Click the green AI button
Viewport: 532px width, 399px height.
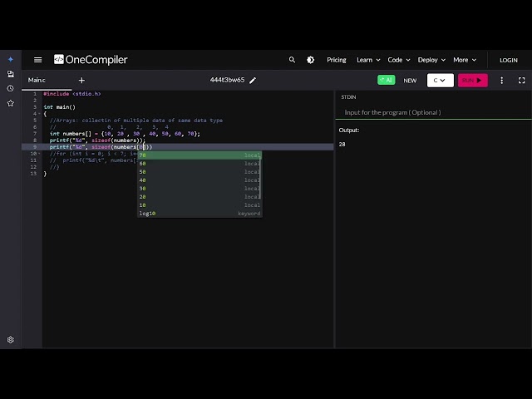click(x=386, y=80)
